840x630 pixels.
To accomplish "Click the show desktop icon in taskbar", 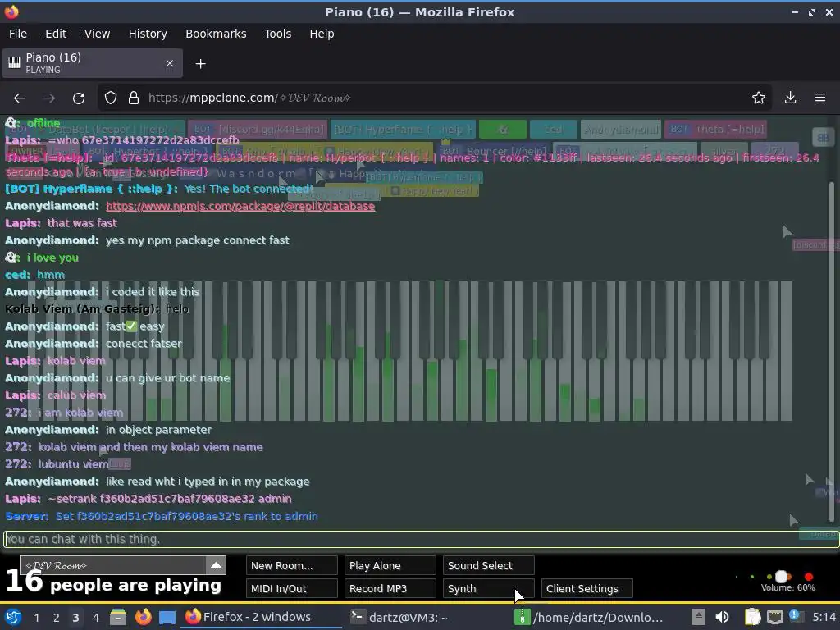I will 167,618.
